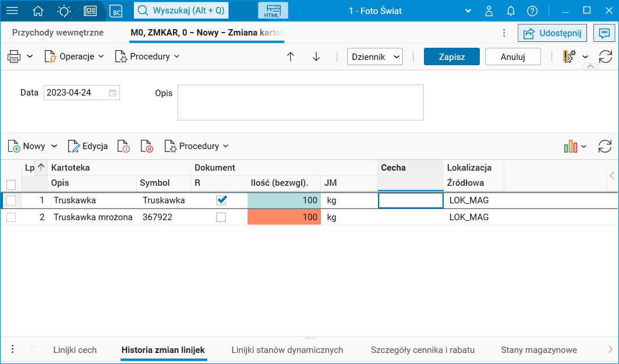Click the Opis text area
The image size is (619, 364).
pos(300,103)
